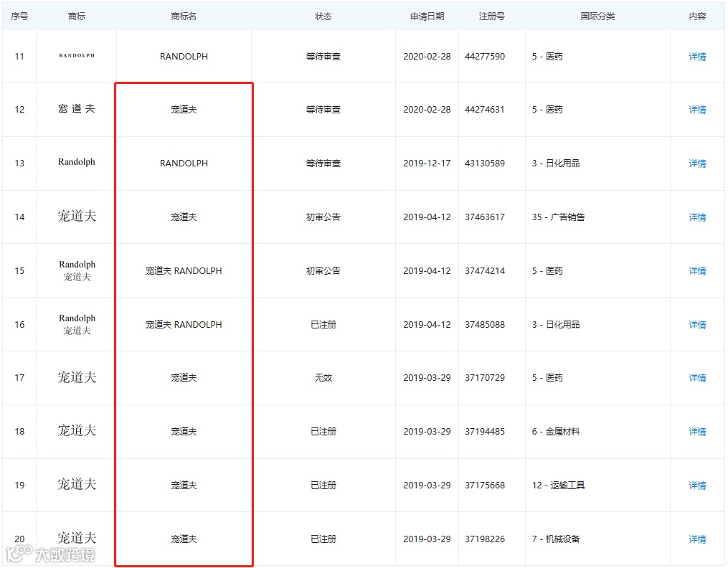Select 宠道夫 RANDOLPH name in row 16
Viewport: 728px width, 568px height.
184,325
